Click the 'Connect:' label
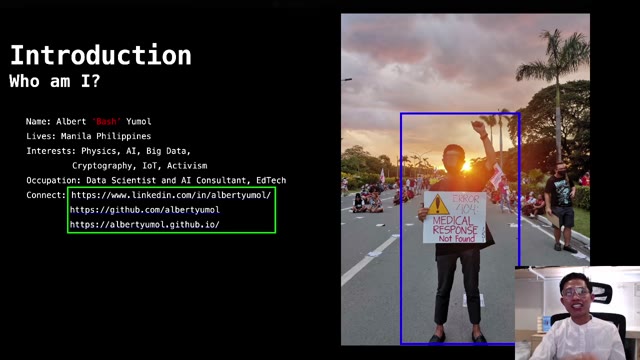640x360 pixels. click(46, 195)
